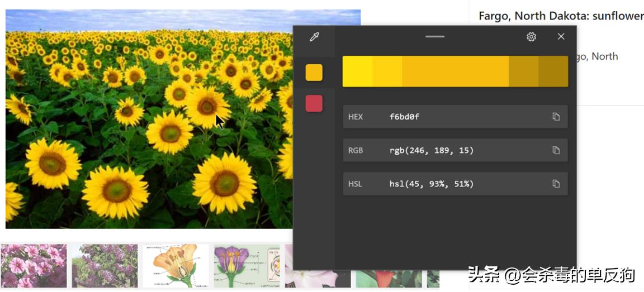Pick the lightest yellow shade in color bar
Image resolution: width=644 pixels, height=292 pixels.
[x=357, y=71]
